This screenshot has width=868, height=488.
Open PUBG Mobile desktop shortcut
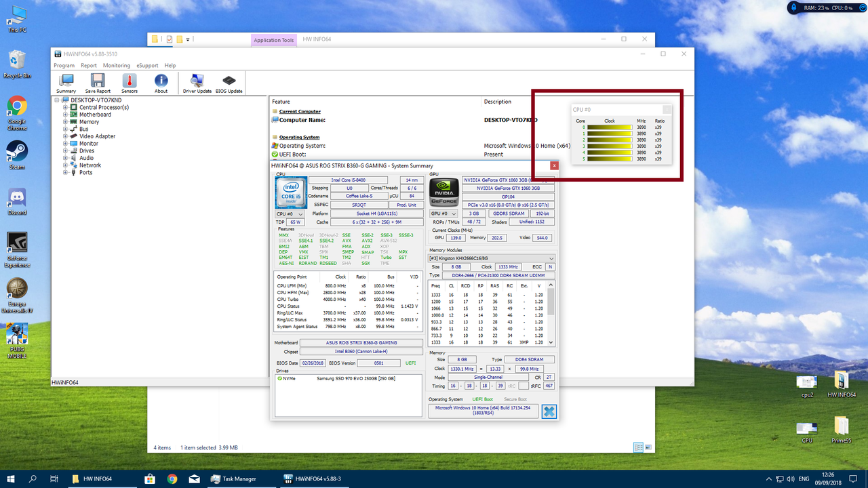click(17, 341)
